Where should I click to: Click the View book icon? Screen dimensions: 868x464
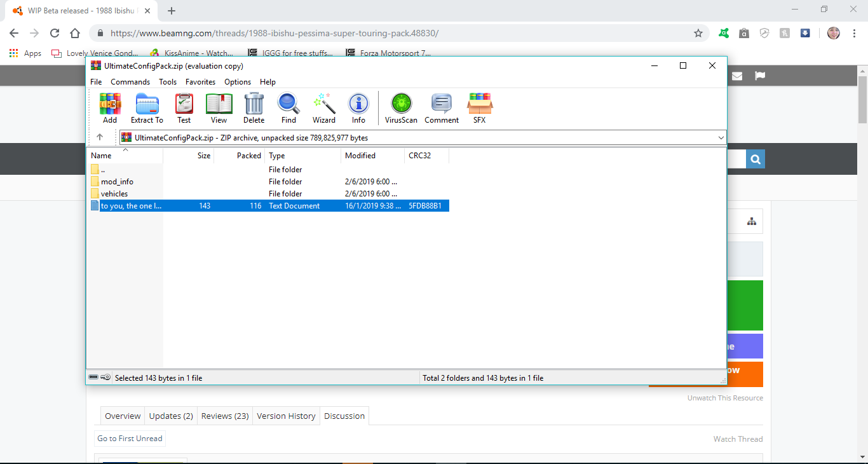(x=219, y=108)
